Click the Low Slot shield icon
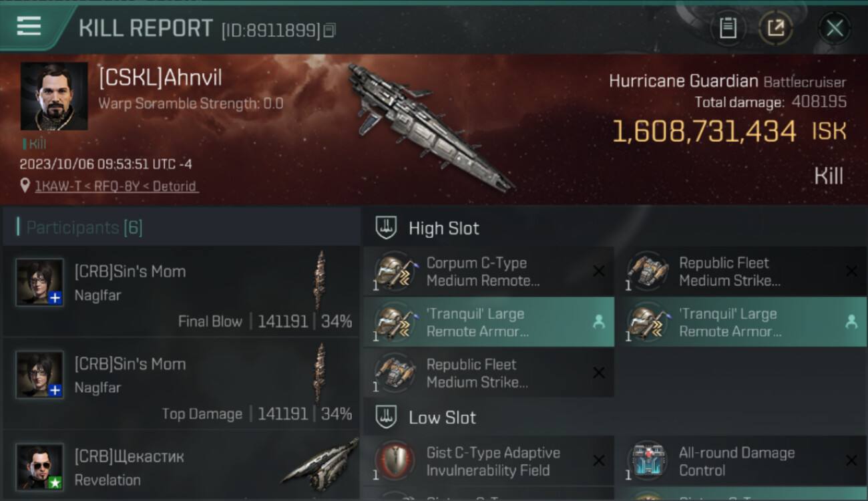The width and height of the screenshot is (868, 501). tap(387, 417)
